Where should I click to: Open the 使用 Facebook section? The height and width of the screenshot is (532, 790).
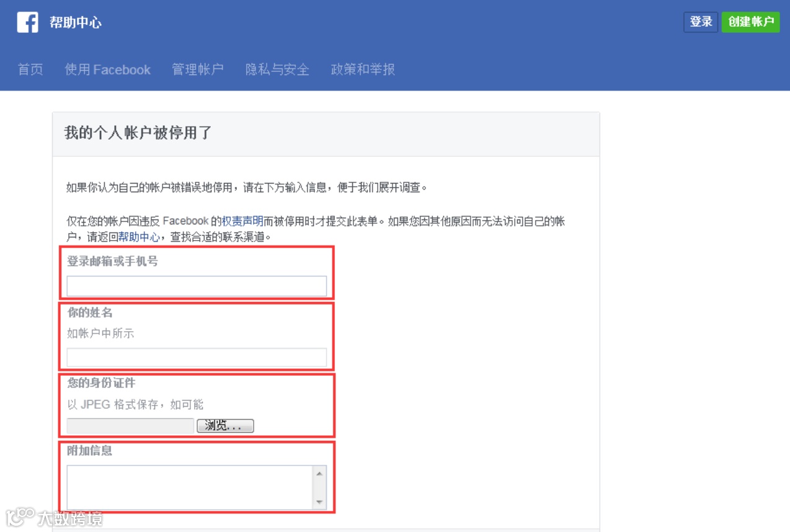[x=109, y=70]
